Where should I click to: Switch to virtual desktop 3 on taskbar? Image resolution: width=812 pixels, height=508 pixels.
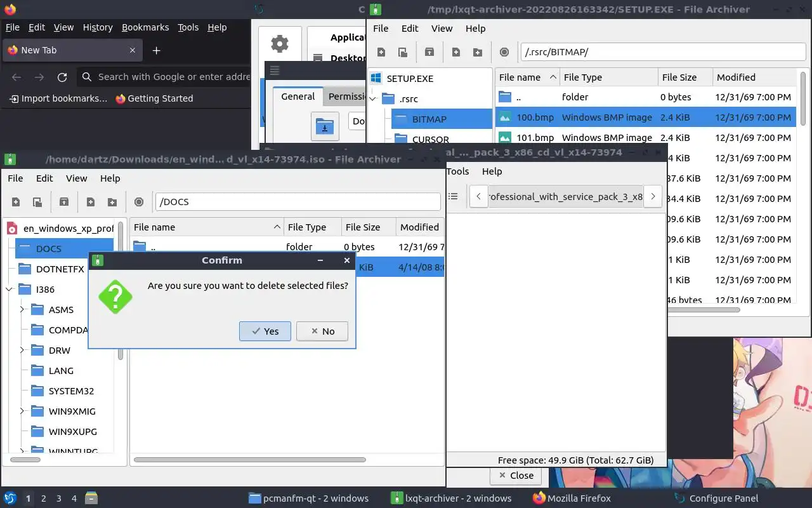tap(59, 498)
